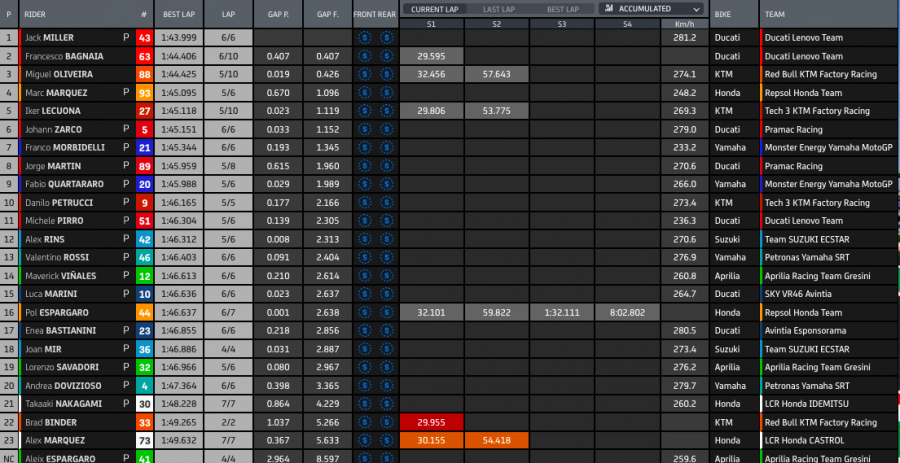Click Joan Mir's rear tyre icon
900x463 pixels.
pos(386,349)
